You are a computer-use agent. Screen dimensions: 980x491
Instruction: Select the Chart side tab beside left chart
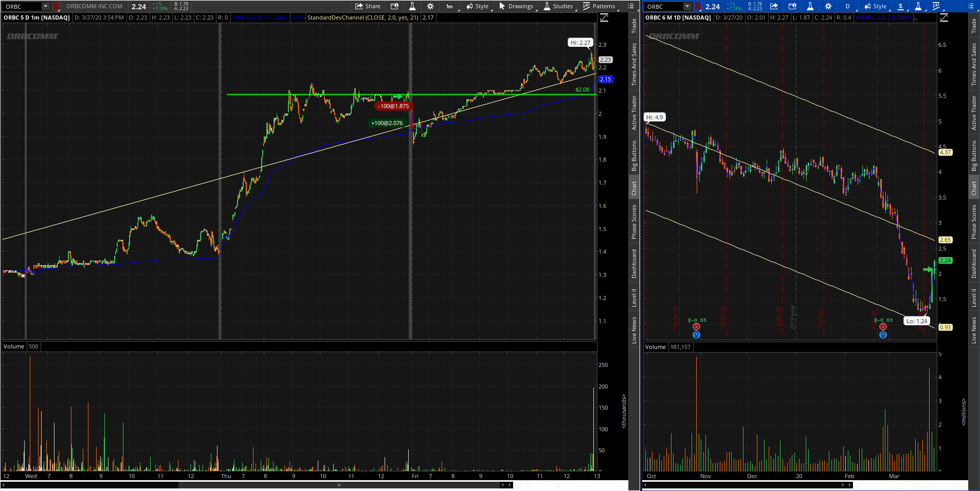[x=634, y=188]
